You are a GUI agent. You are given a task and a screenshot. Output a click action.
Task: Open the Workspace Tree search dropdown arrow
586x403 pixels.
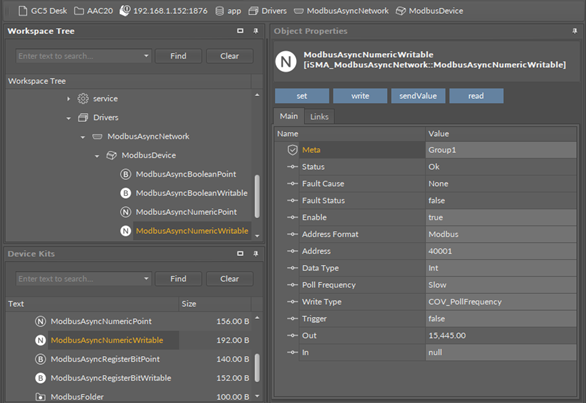click(x=146, y=56)
